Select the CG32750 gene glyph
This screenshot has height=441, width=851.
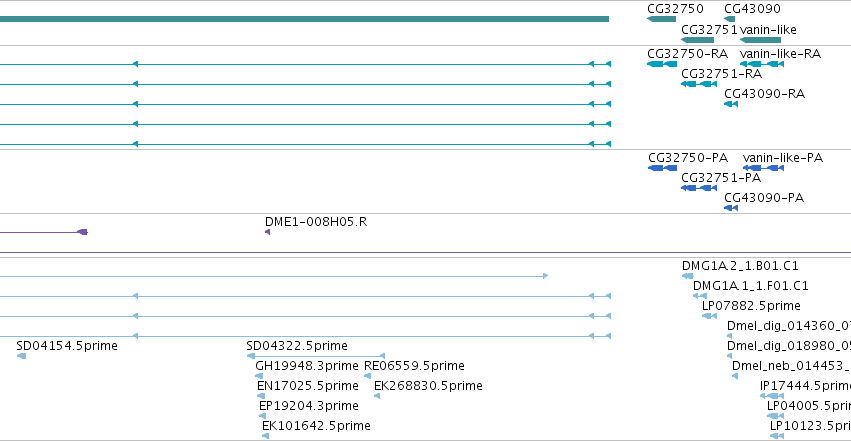click(x=662, y=19)
